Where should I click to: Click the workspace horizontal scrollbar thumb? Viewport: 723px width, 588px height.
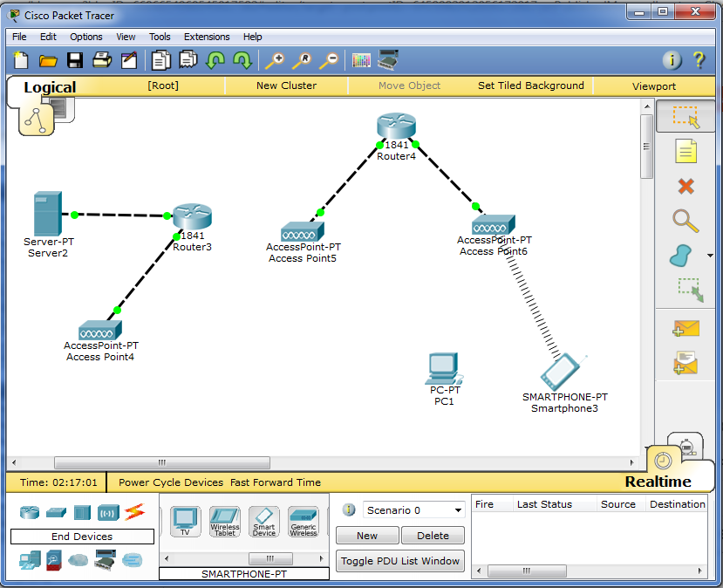coord(162,462)
